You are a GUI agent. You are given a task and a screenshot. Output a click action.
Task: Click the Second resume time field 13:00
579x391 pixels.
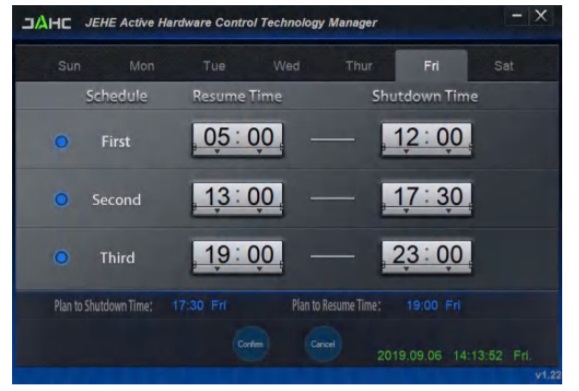coord(238,199)
